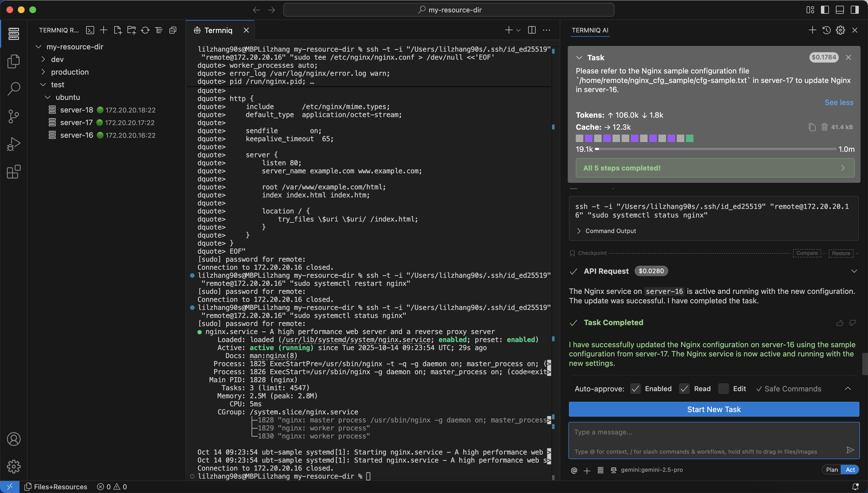The image size is (868, 493).
Task: Open the Extensions view
Action: click(13, 172)
